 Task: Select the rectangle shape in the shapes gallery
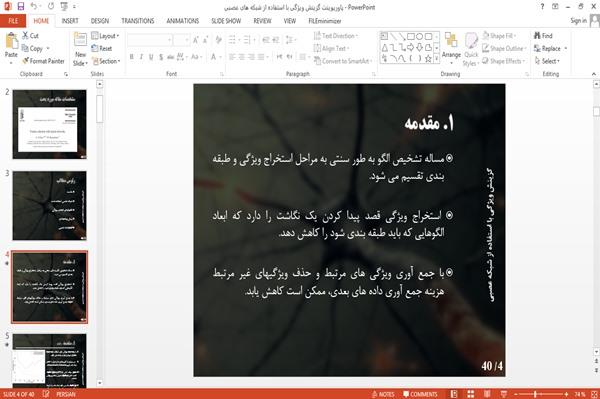pyautogui.click(x=411, y=37)
